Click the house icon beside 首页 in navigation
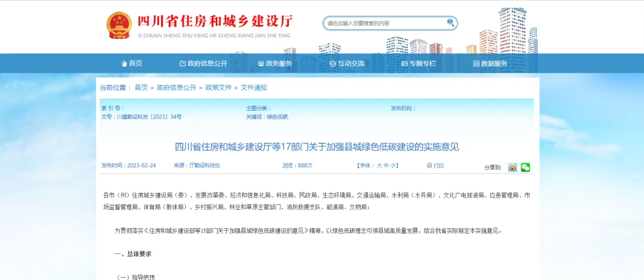Image resolution: width=644 pixels, height=280 pixels. point(124,64)
